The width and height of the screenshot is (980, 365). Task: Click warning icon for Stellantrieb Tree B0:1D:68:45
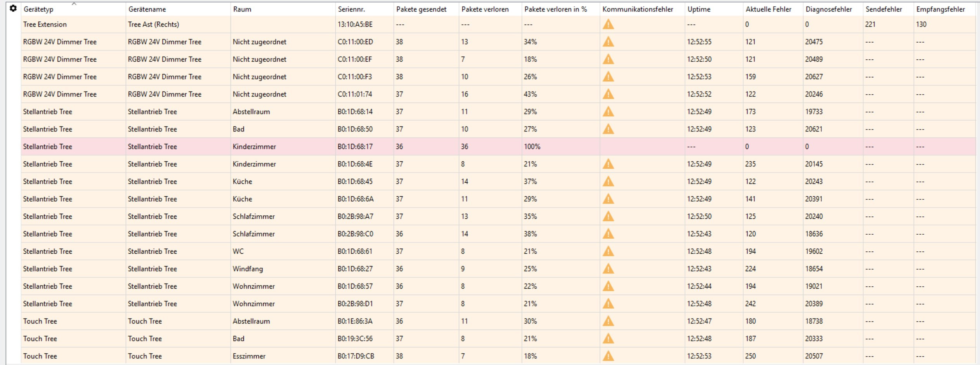[x=608, y=182]
